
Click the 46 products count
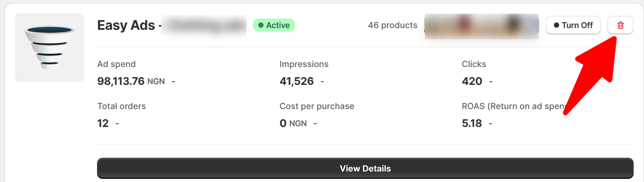(392, 25)
